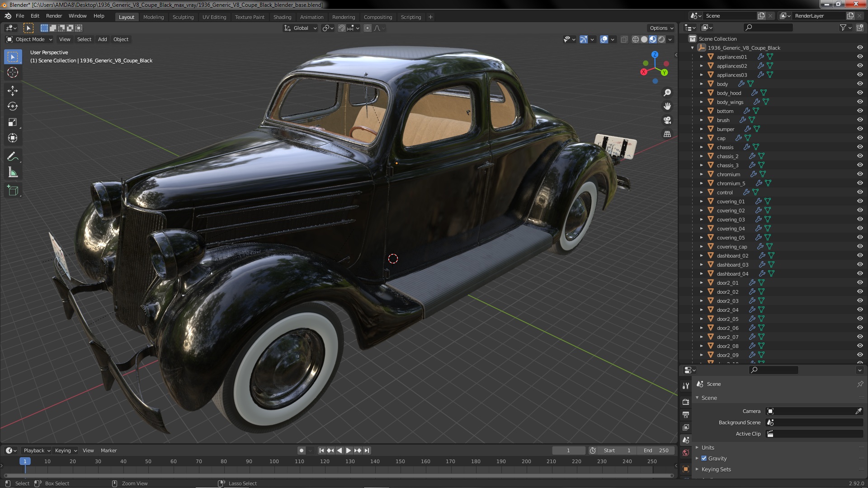Toggle the Gravity checkbox

pyautogui.click(x=704, y=458)
